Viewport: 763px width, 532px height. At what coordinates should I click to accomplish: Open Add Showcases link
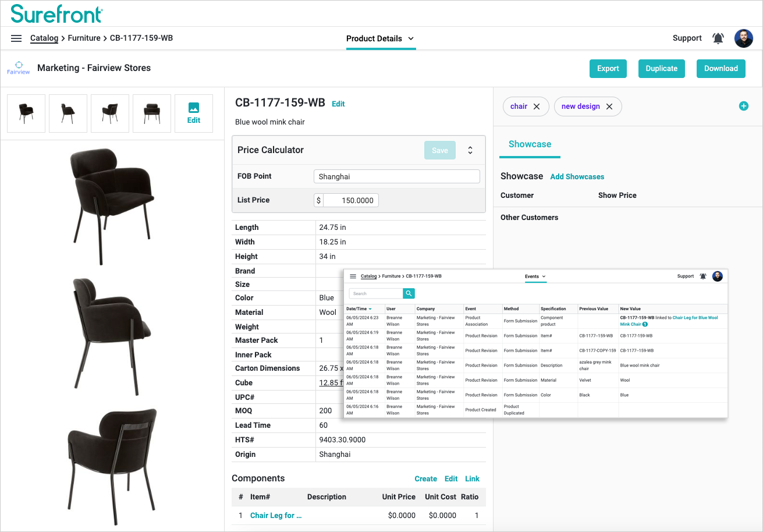point(577,177)
